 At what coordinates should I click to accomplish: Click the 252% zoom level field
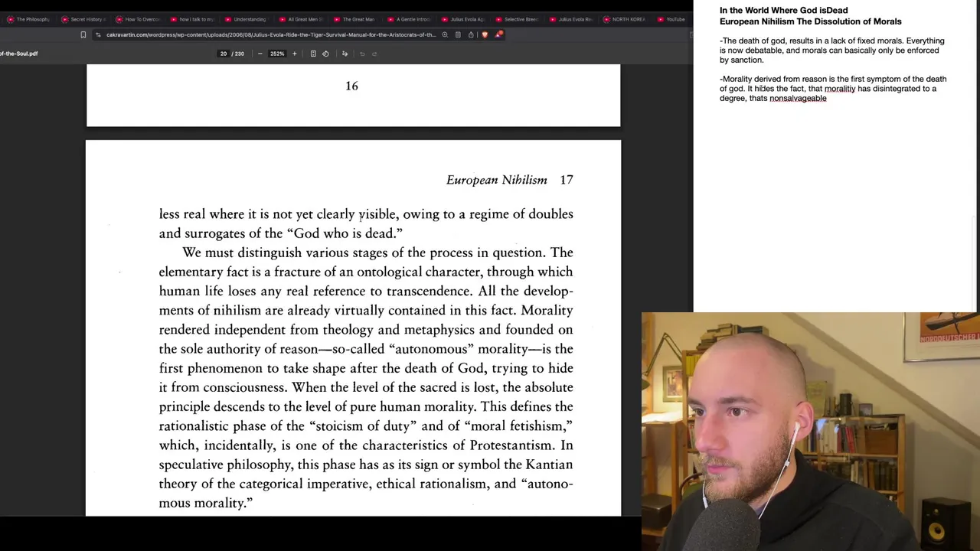point(277,54)
